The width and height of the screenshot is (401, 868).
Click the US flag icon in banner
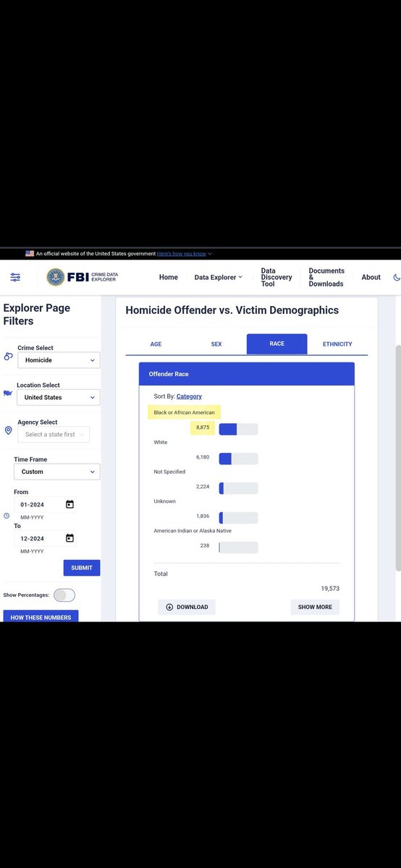coord(30,254)
